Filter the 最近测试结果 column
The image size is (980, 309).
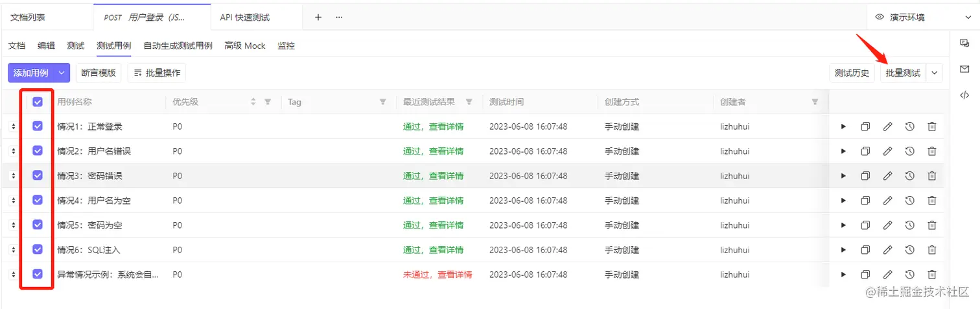pos(469,102)
